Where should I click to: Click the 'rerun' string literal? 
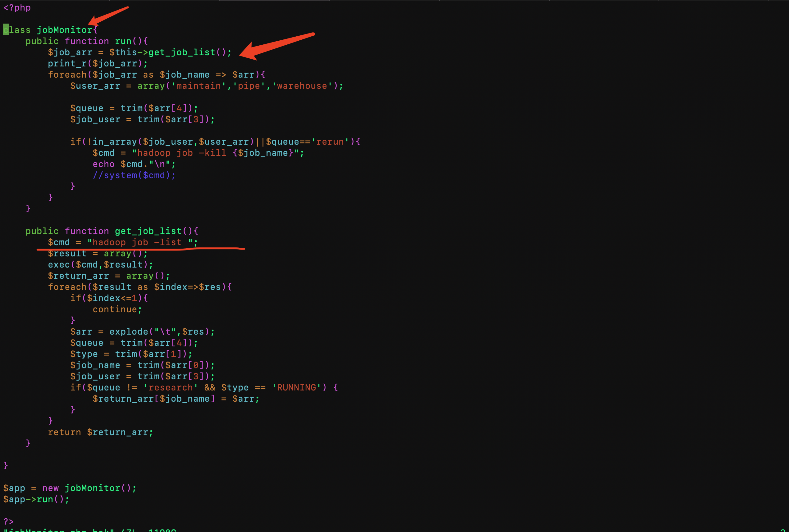(330, 142)
